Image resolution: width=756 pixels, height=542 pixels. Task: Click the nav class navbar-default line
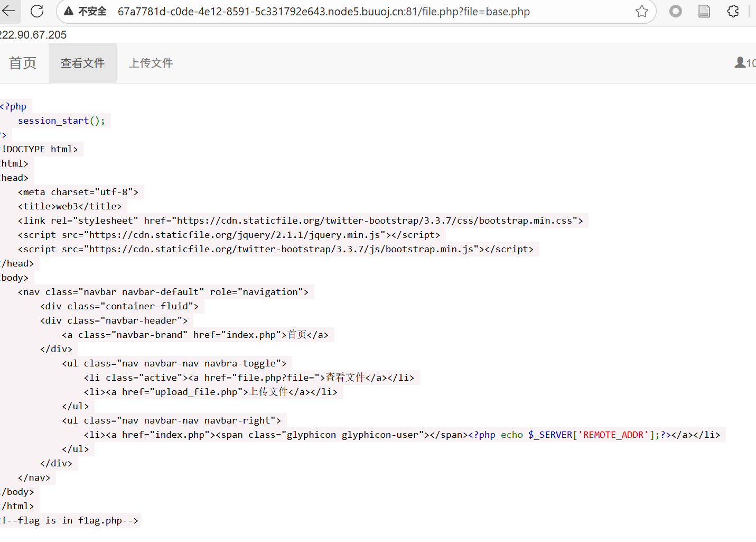tap(163, 292)
